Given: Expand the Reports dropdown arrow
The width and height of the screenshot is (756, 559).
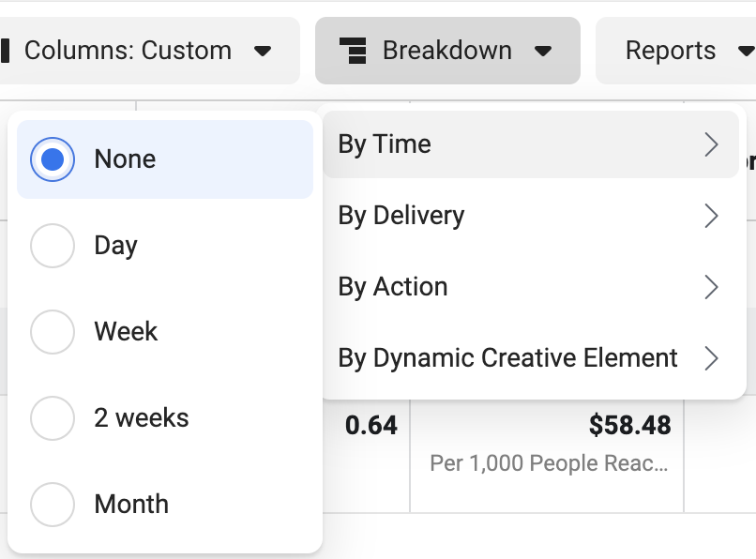Looking at the screenshot, I should tap(747, 51).
